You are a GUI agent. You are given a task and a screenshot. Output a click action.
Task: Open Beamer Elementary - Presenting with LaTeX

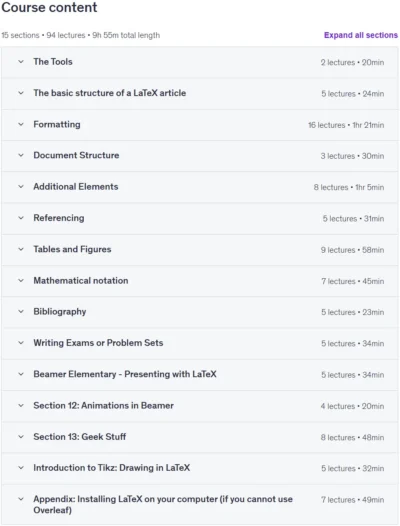coord(125,374)
